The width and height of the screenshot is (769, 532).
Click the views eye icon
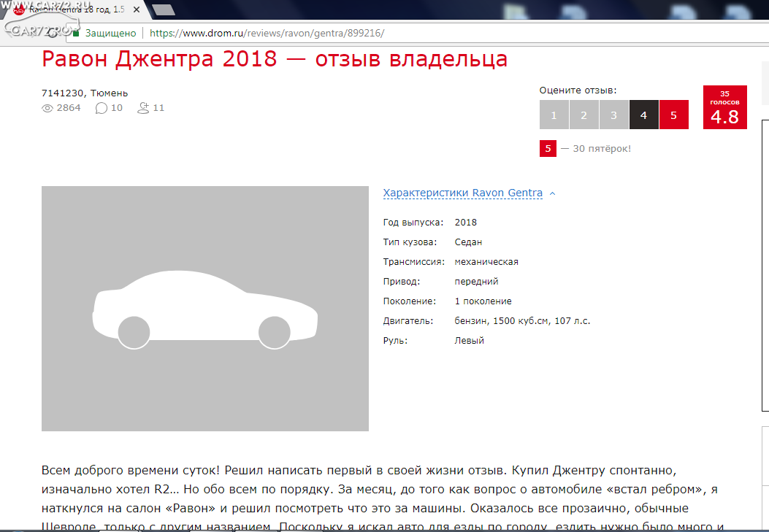click(x=47, y=108)
